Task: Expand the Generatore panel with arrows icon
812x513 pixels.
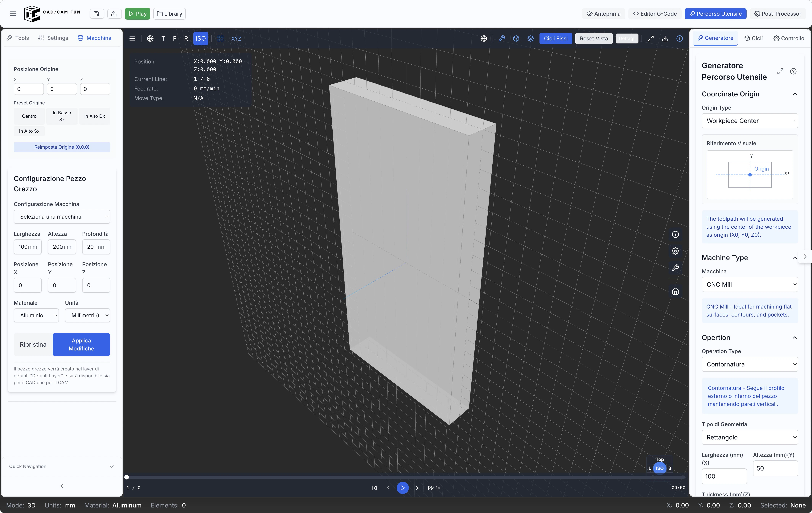Action: click(x=780, y=71)
